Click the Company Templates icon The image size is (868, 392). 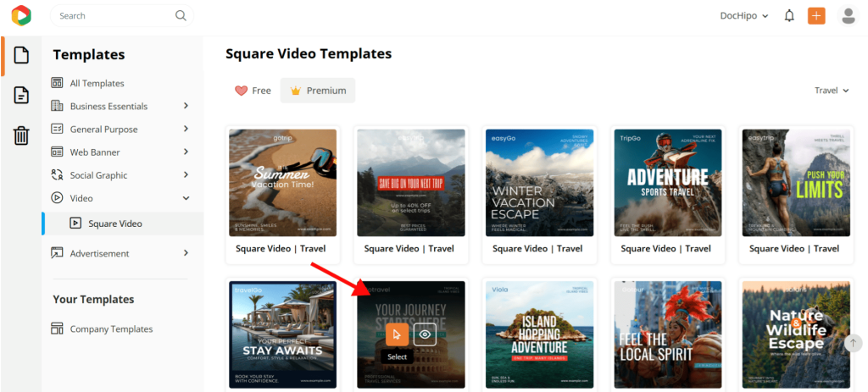[x=57, y=329]
